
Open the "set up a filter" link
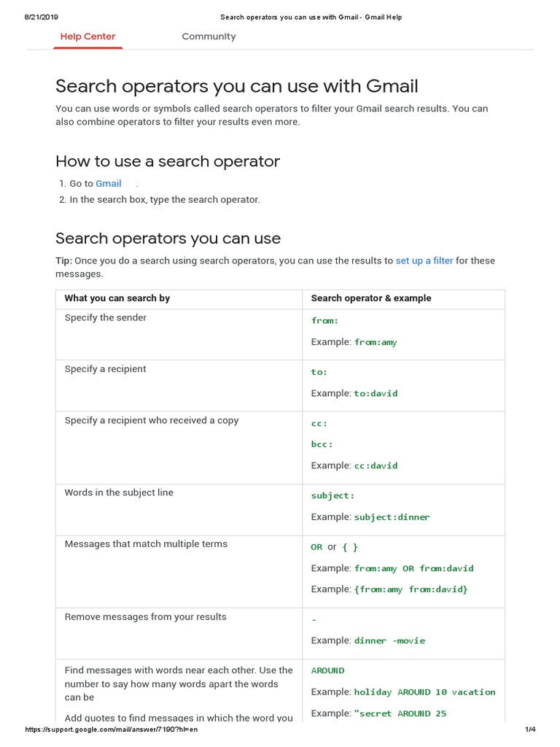click(424, 260)
